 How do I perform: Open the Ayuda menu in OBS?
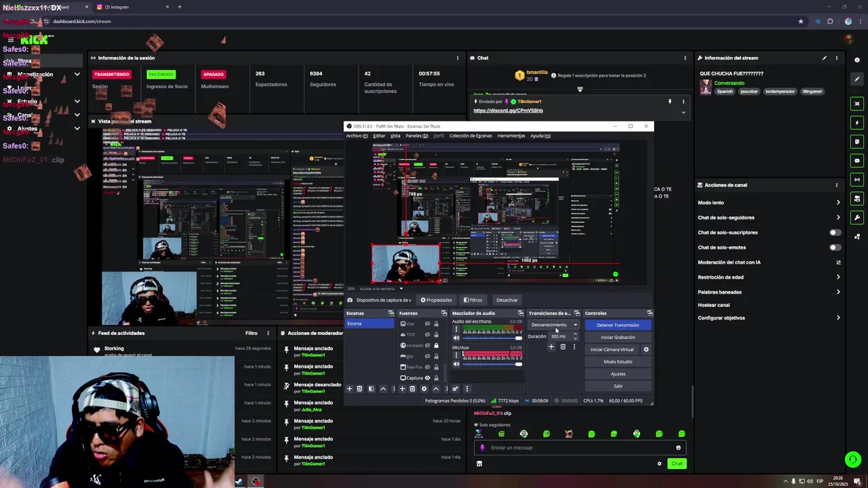click(540, 136)
